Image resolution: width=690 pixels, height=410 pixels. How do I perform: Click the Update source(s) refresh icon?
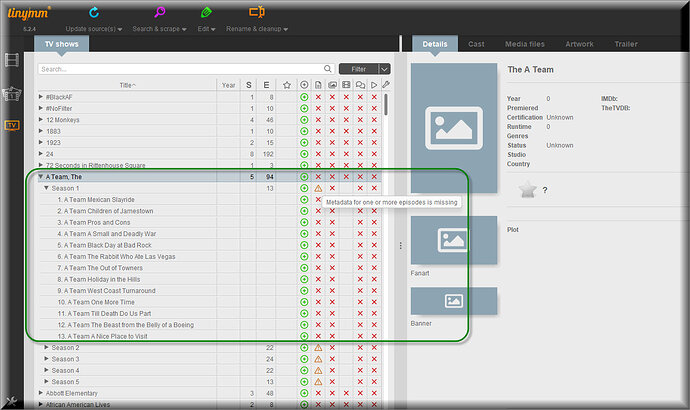coord(94,12)
